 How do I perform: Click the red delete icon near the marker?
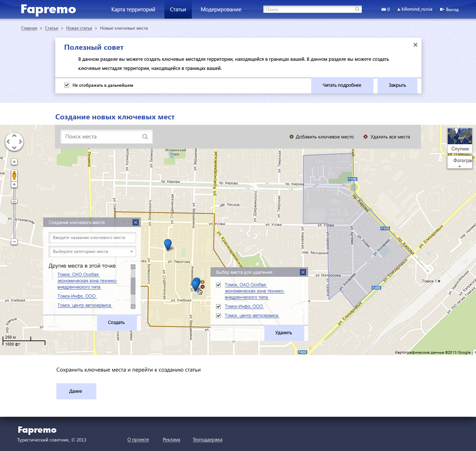202,287
